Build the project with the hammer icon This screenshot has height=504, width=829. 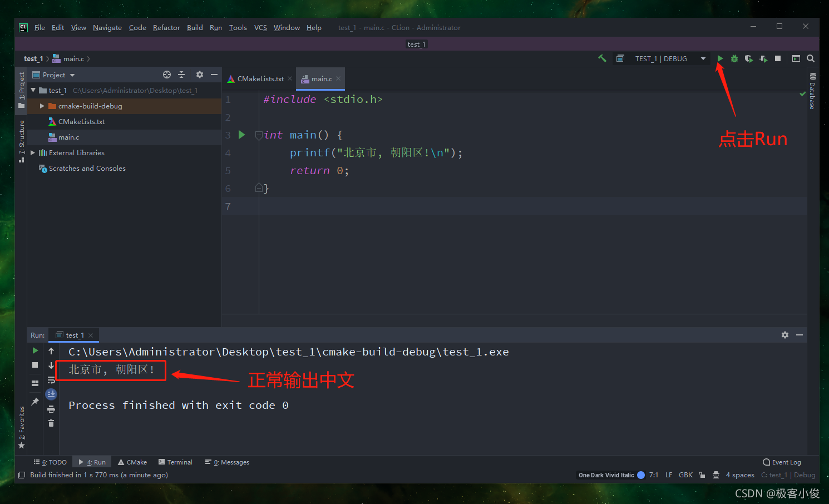(x=602, y=58)
